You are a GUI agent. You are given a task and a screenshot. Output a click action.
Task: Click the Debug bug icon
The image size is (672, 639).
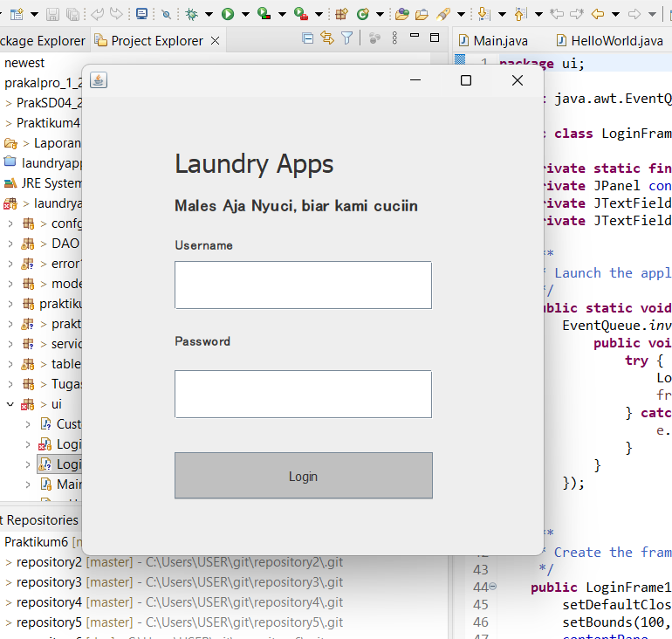coord(191,14)
